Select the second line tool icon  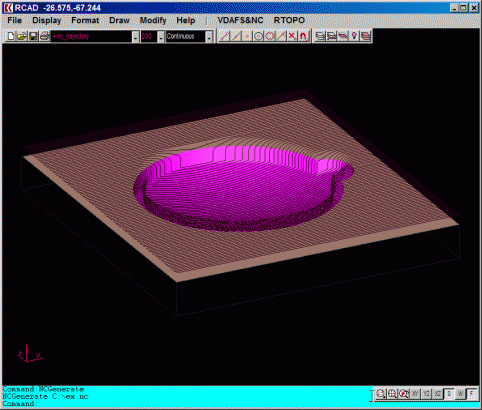[x=236, y=36]
